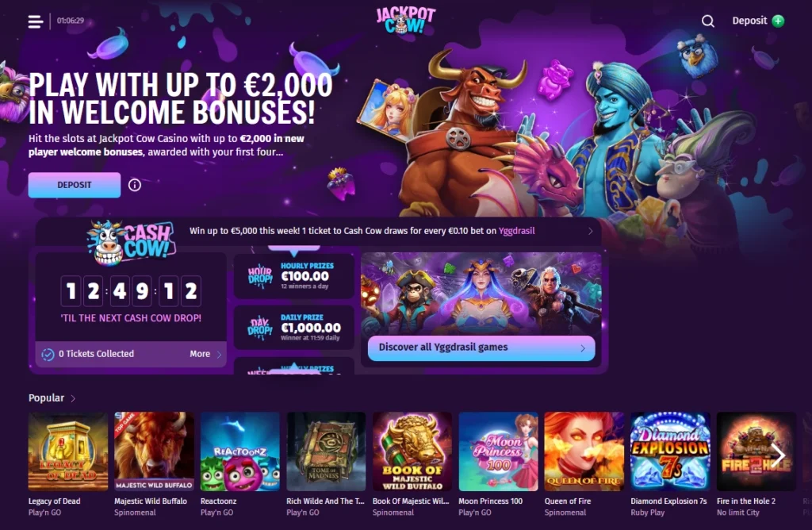Click the Cash Cow logo
Screen dimensions: 812x530
tap(132, 243)
